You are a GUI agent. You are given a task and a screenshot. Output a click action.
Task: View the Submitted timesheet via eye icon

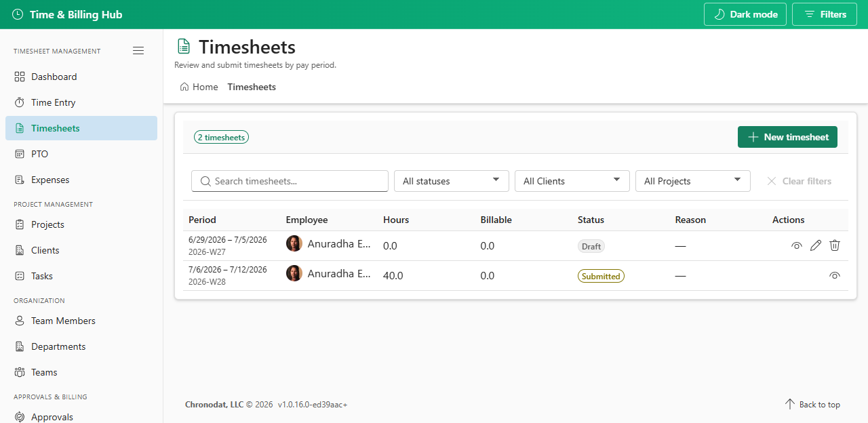pos(835,275)
